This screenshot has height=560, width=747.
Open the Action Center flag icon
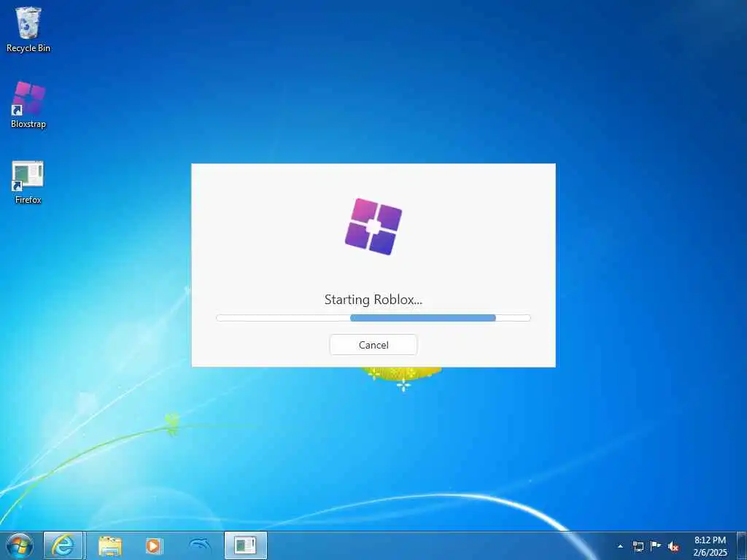[x=656, y=546]
